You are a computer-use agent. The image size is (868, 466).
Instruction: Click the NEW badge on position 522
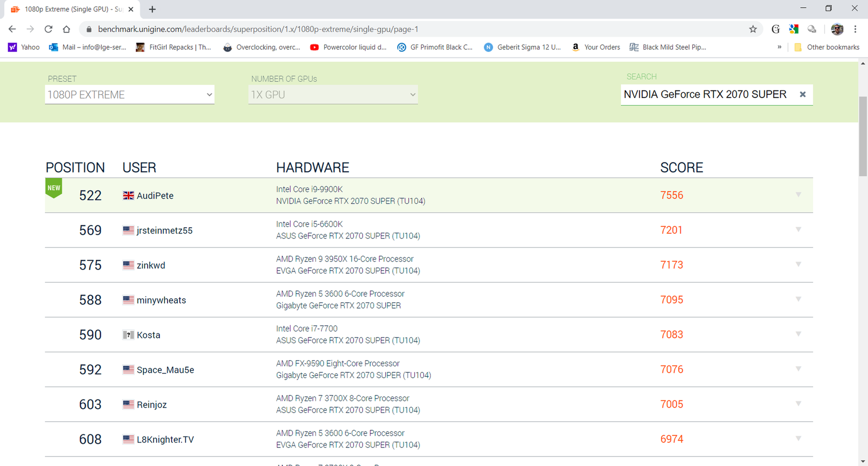pyautogui.click(x=54, y=188)
